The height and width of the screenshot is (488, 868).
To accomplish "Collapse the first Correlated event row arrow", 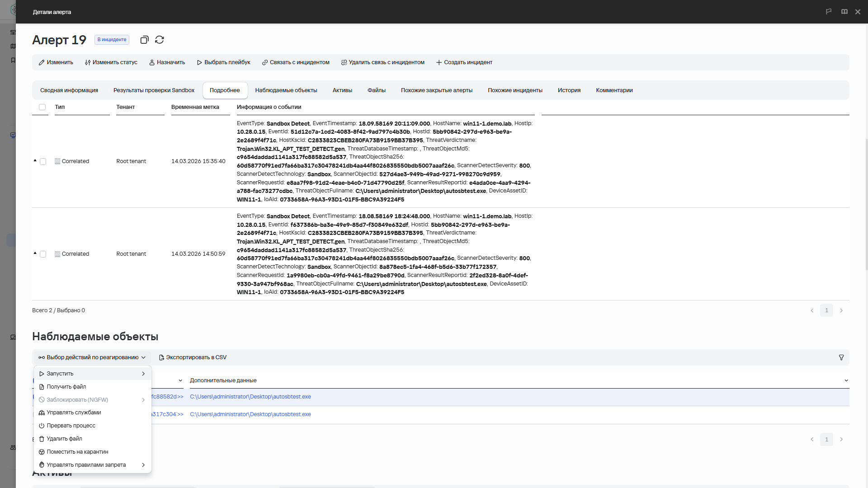I will tap(35, 160).
